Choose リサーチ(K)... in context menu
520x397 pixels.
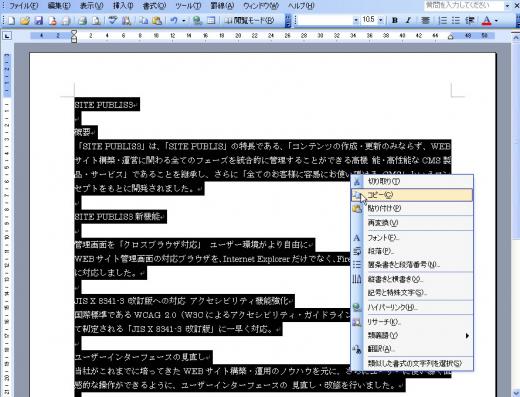412,322
